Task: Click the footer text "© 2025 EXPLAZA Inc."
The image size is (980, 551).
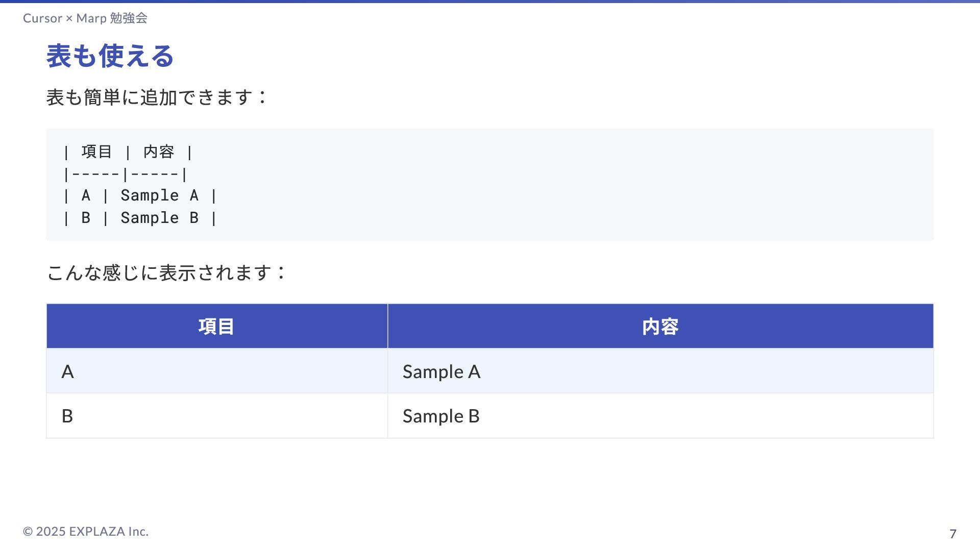Action: point(86,532)
